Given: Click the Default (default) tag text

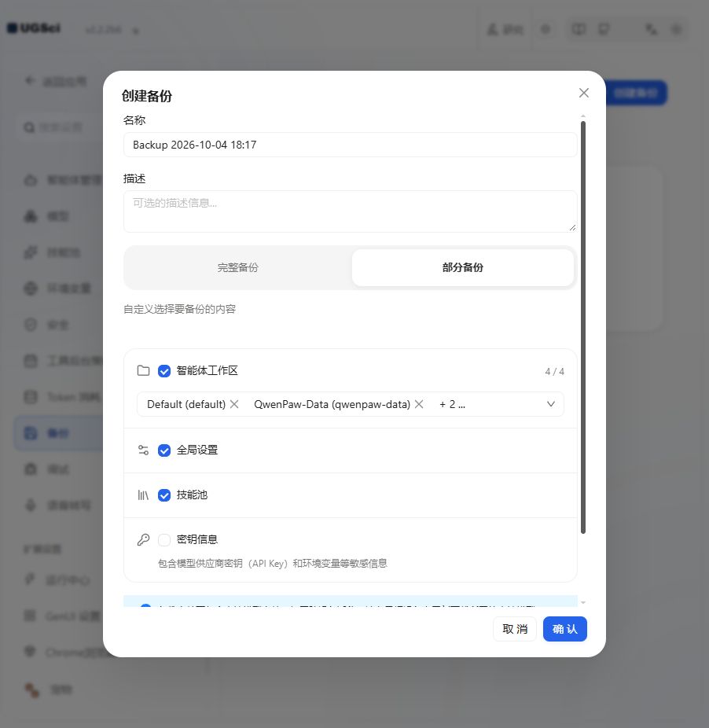Looking at the screenshot, I should click(186, 404).
